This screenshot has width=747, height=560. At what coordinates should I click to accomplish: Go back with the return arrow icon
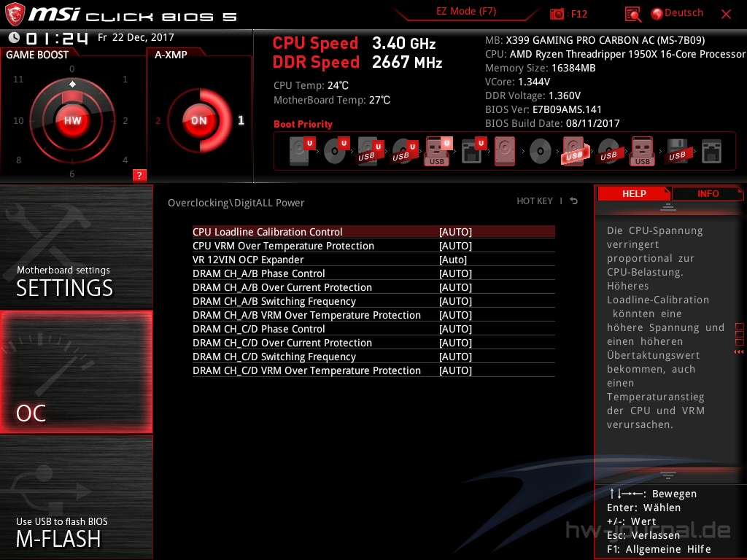point(574,201)
